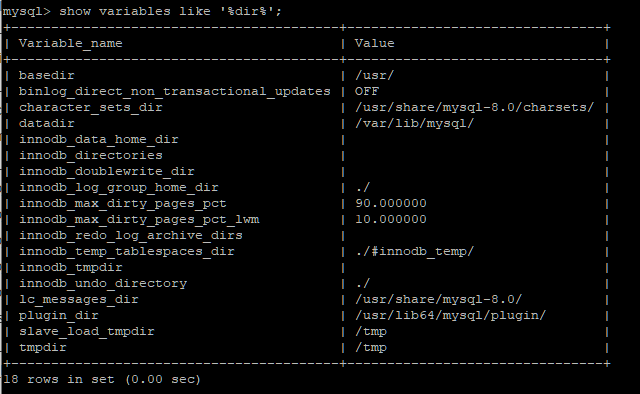The height and width of the screenshot is (394, 640).
Task: Click the basedir variable name
Action: (47, 75)
